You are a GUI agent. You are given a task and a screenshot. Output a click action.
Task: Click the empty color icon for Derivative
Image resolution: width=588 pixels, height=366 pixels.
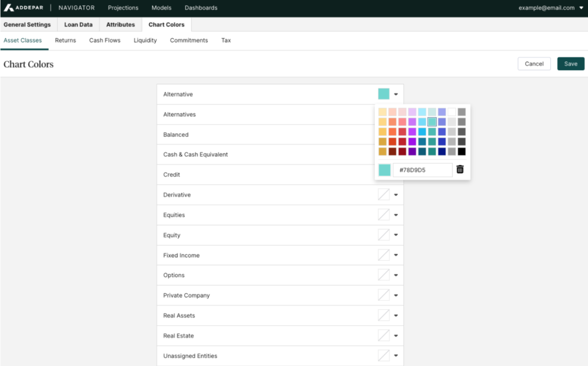pos(384,195)
